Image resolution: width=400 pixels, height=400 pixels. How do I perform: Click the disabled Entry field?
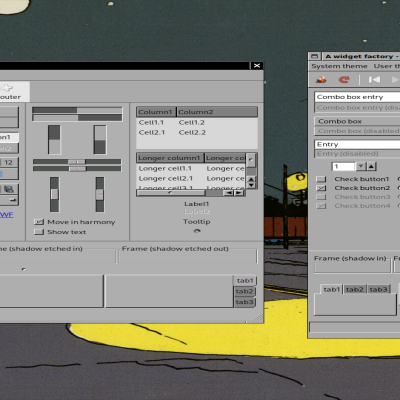pos(357,154)
